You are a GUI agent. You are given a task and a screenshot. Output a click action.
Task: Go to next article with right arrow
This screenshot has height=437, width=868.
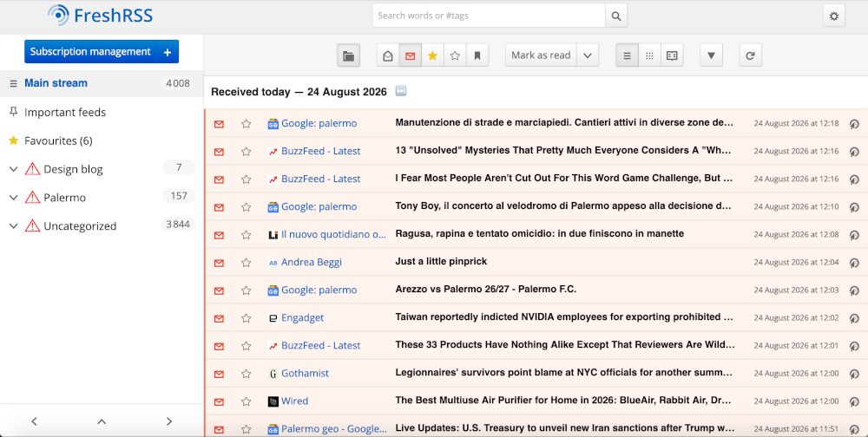169,421
